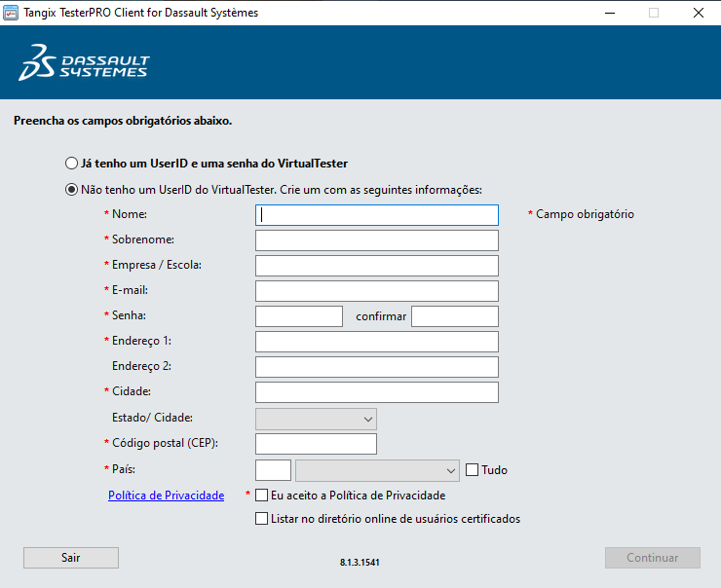Click the Código postal (CEP) field
Image resolution: width=721 pixels, height=588 pixels.
coord(316,444)
